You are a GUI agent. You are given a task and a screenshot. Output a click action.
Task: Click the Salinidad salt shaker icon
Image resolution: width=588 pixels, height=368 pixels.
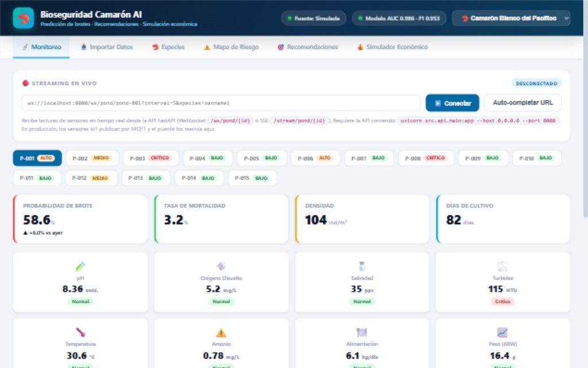362,266
